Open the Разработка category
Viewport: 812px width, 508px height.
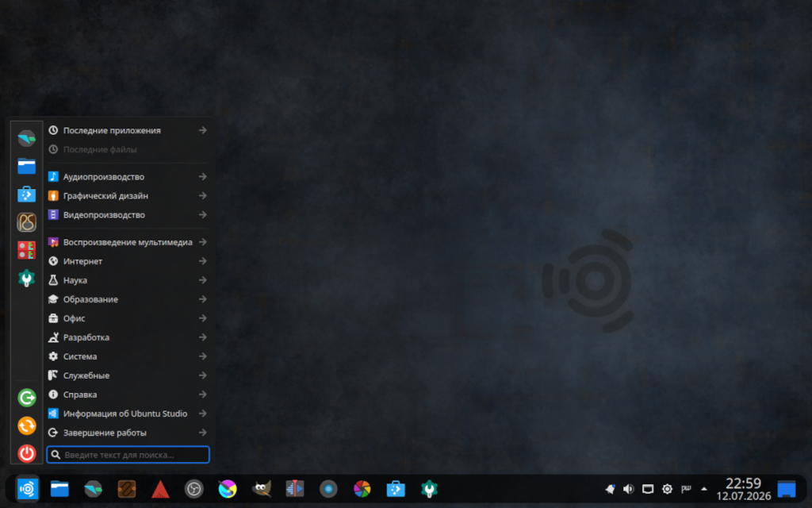(x=128, y=337)
